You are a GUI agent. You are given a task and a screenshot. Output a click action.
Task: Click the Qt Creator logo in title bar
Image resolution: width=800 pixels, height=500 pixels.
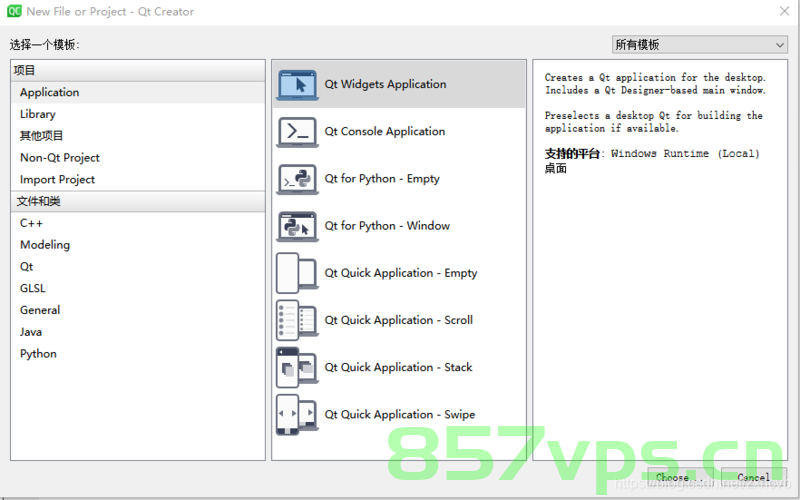[14, 11]
